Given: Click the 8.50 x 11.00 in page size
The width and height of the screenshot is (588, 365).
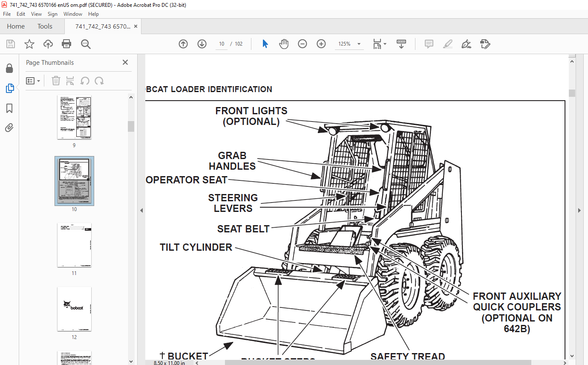Looking at the screenshot, I should 169,363.
